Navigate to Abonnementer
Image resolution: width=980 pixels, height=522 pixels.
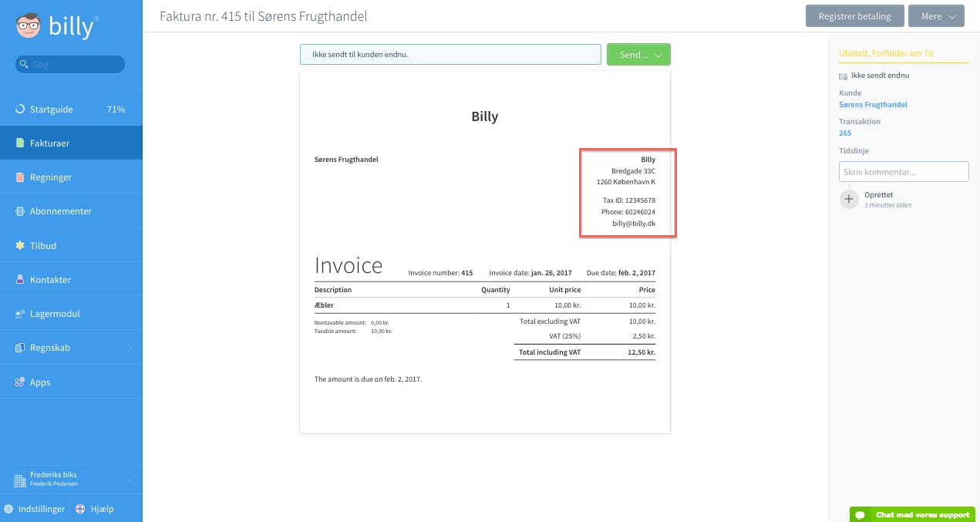click(x=71, y=211)
